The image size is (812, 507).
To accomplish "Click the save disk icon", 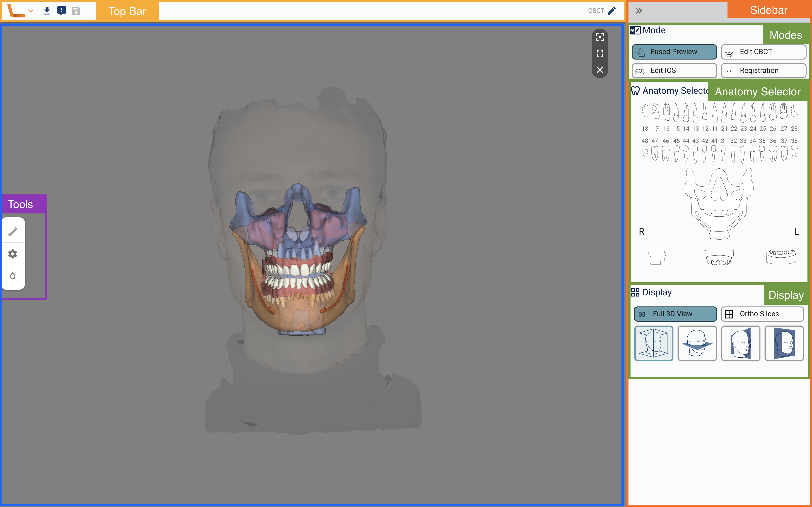I will pyautogui.click(x=76, y=11).
